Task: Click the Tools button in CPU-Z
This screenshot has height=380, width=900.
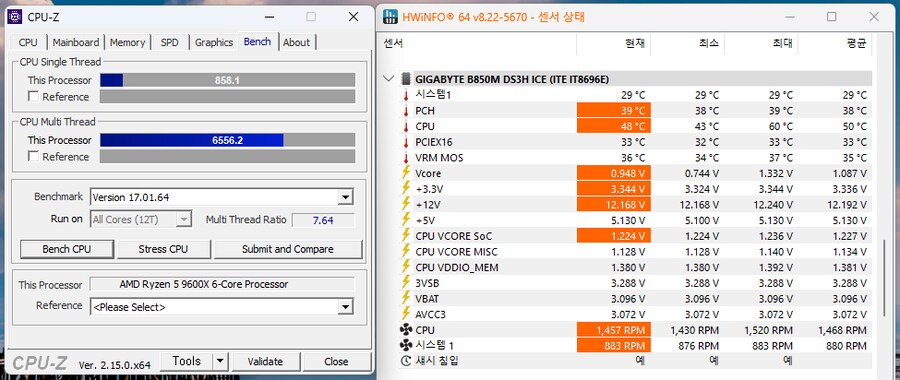Action: 187,362
